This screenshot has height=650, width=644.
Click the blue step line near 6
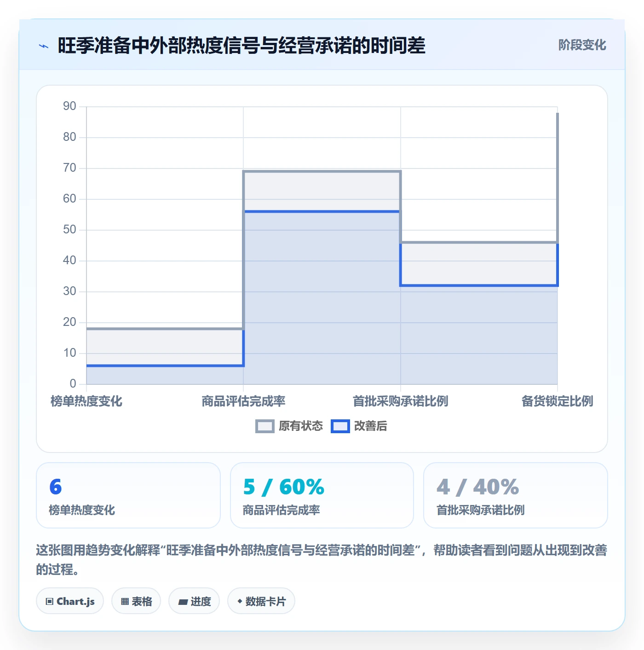165,366
